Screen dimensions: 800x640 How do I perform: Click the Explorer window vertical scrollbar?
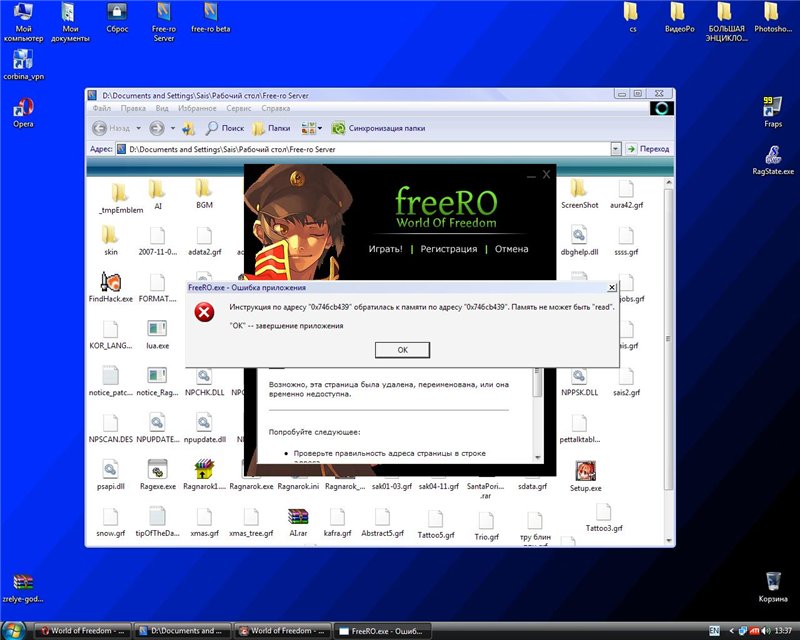(x=668, y=361)
